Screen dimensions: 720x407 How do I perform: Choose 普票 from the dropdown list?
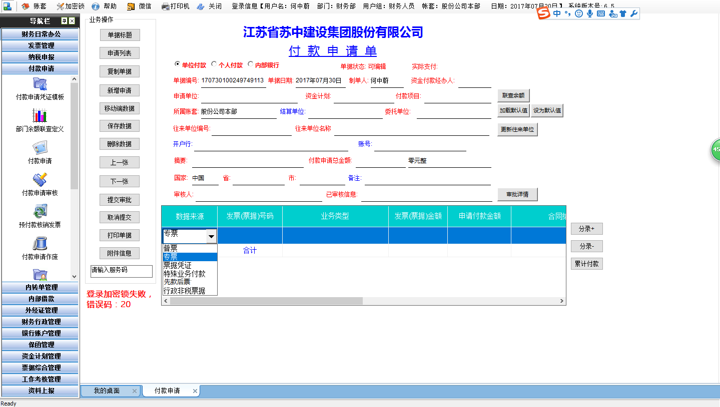coord(190,248)
